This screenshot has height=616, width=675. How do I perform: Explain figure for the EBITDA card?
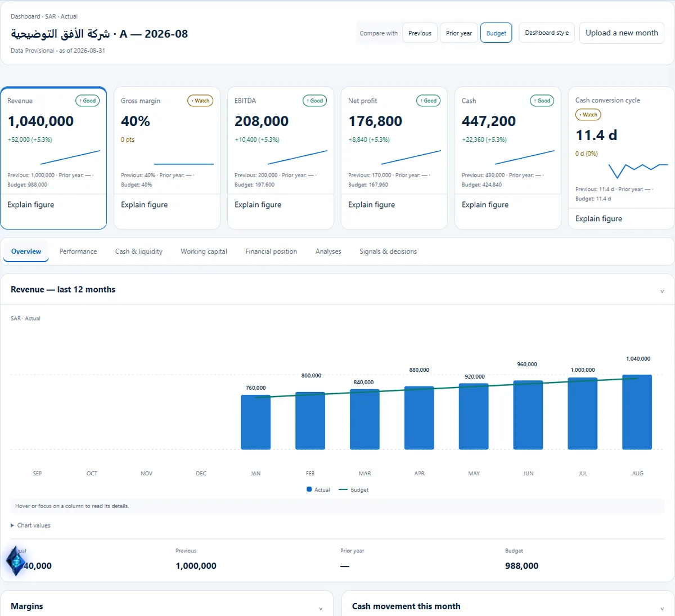[258, 205]
